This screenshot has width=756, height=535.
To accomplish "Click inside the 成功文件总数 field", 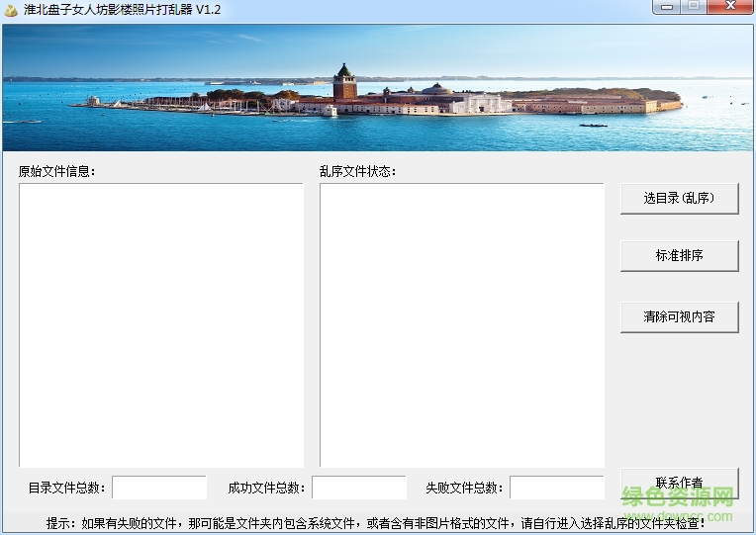I will [358, 488].
